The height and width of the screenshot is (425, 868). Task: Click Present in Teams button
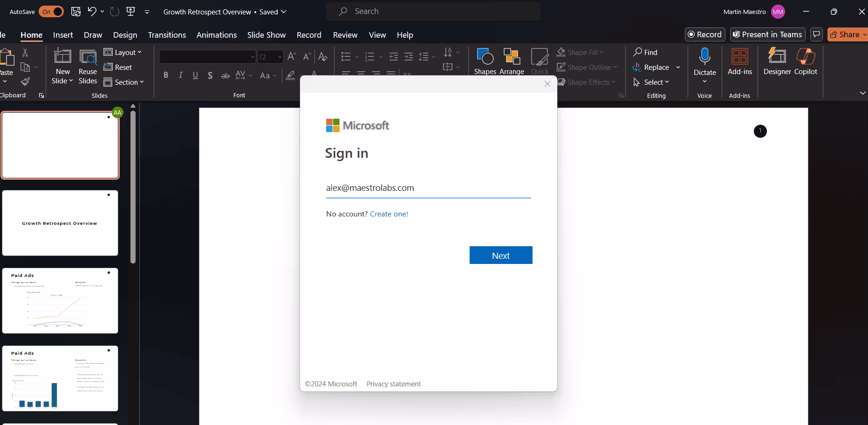pyautogui.click(x=767, y=34)
